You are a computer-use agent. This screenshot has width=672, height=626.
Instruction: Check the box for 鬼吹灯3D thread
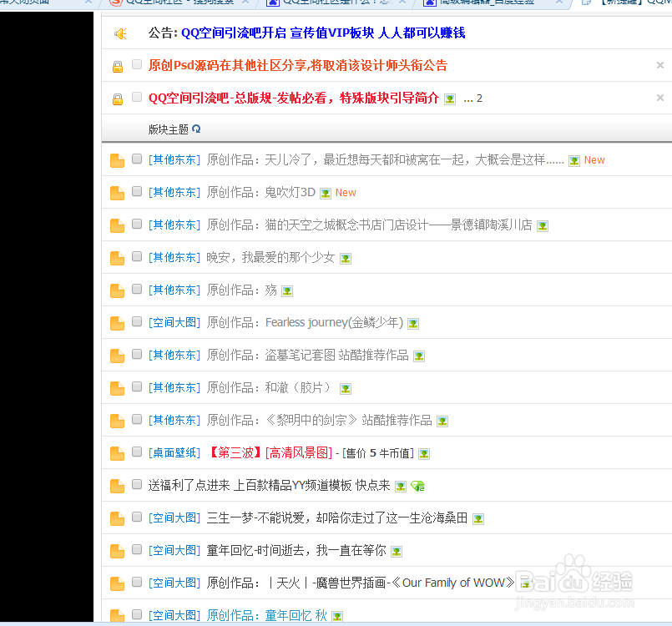(137, 191)
